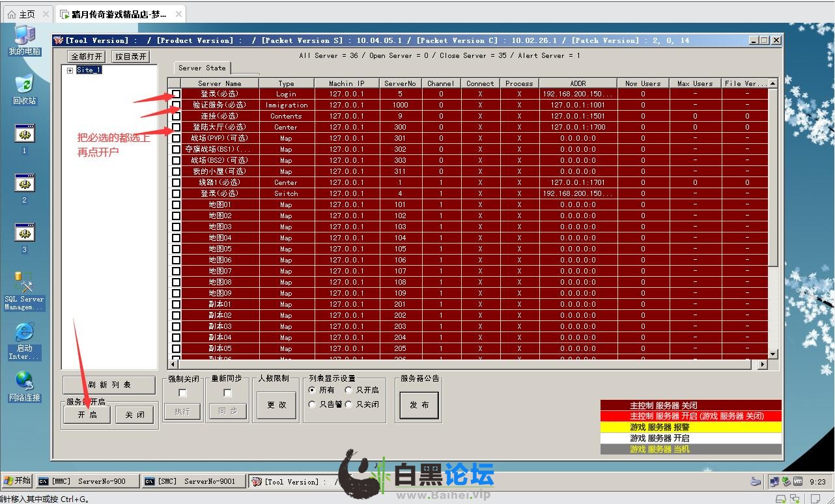Check the box for 线路1(必选) row
Viewport: 835px width, 504px height.
pyautogui.click(x=176, y=182)
